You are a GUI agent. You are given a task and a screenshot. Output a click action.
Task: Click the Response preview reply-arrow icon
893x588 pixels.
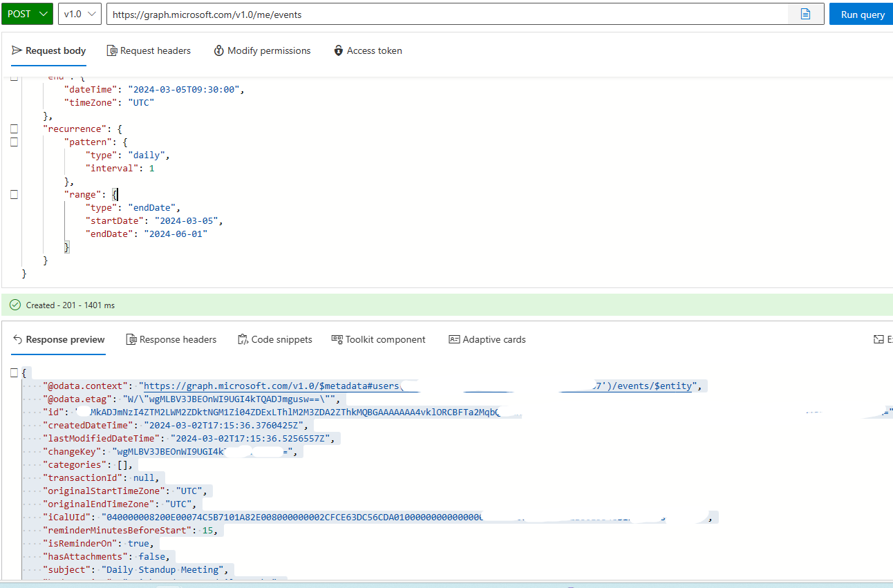18,339
